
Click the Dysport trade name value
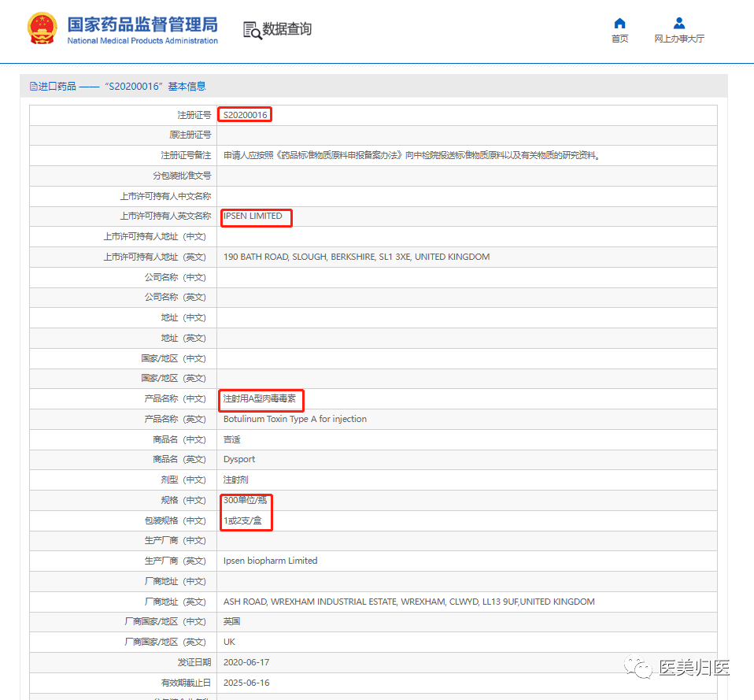point(239,459)
